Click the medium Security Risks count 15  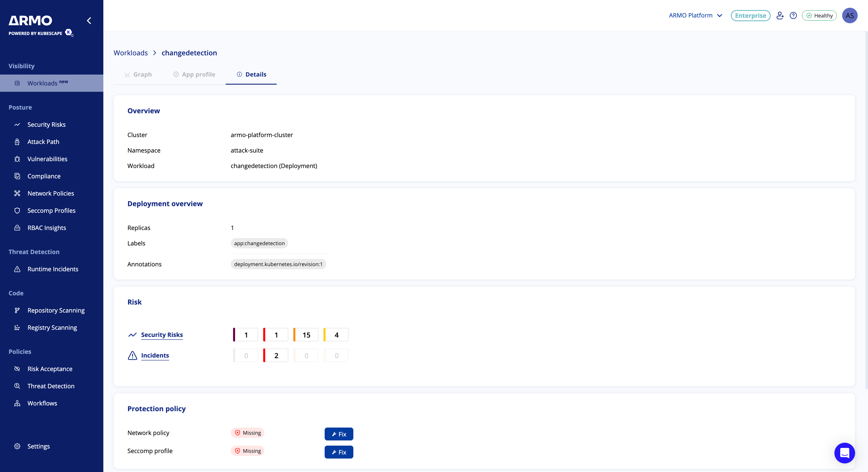[x=306, y=335]
